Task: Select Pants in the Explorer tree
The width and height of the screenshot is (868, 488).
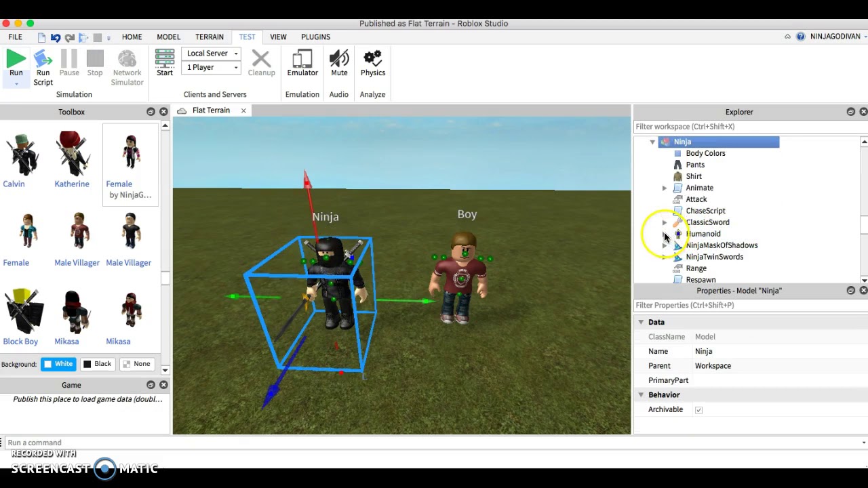Action: 695,165
